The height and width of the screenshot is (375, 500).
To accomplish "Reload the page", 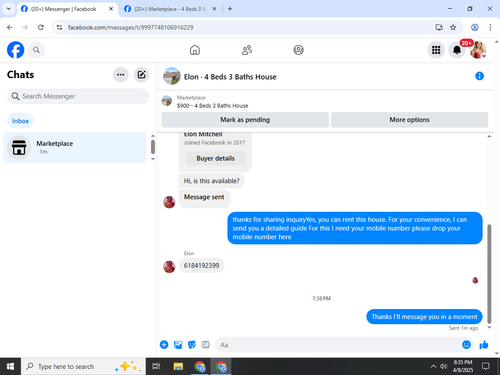I will click(41, 27).
